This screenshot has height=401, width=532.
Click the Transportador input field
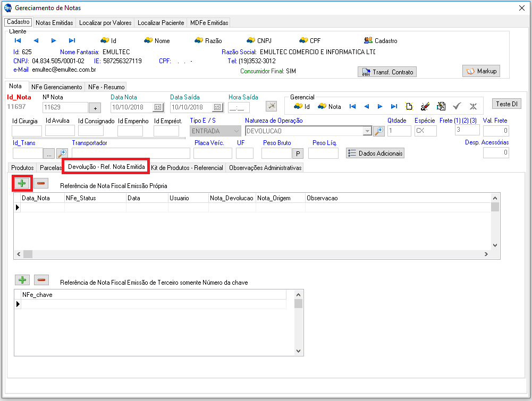(131, 153)
